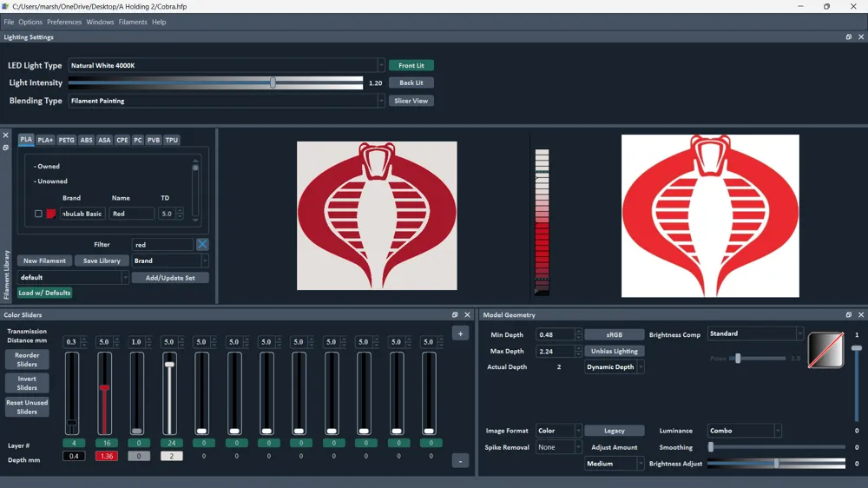
Task: Open the File menu
Action: [x=9, y=23]
